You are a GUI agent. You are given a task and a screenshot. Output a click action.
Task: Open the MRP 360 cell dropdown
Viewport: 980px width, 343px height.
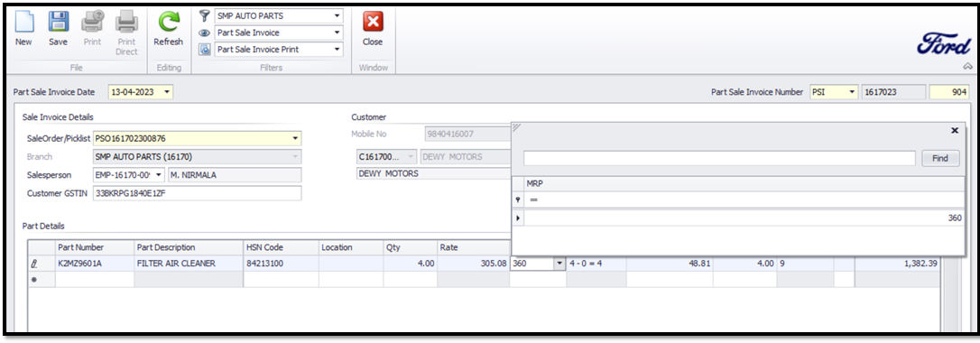[559, 264]
